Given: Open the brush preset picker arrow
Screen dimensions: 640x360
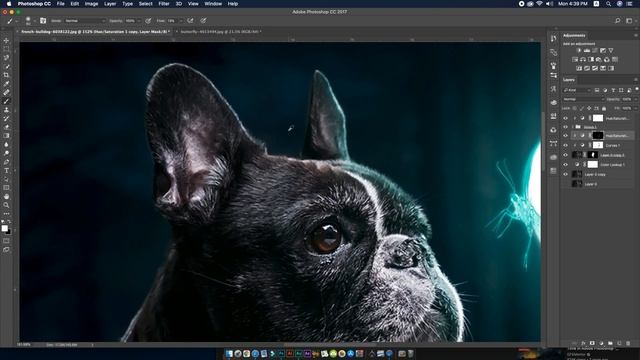Looking at the screenshot, I should click(x=34, y=21).
